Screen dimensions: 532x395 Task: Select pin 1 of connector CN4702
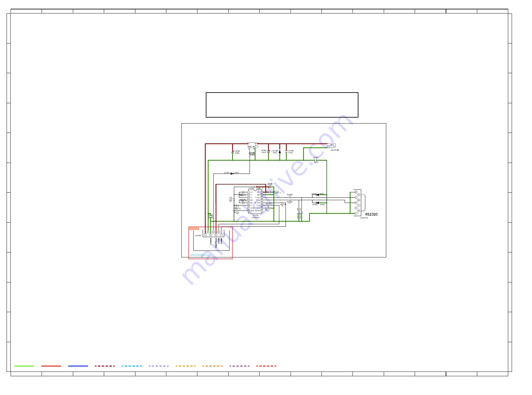click(x=205, y=235)
